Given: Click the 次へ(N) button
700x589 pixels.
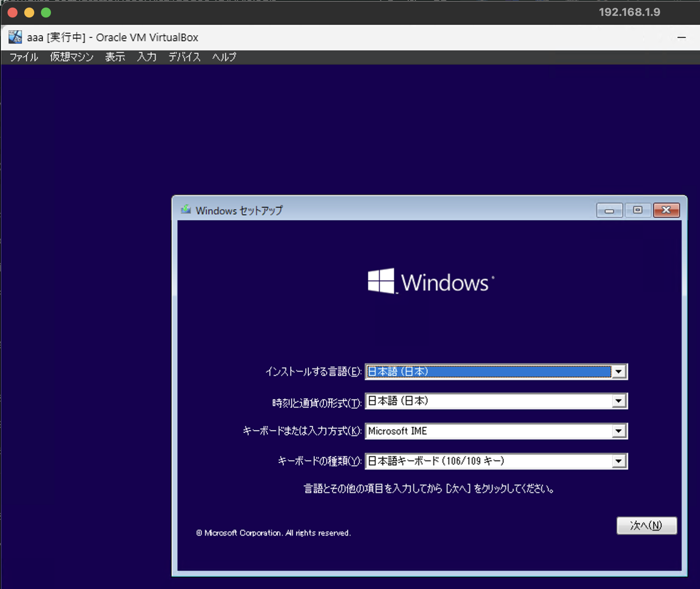Looking at the screenshot, I should coord(647,526).
